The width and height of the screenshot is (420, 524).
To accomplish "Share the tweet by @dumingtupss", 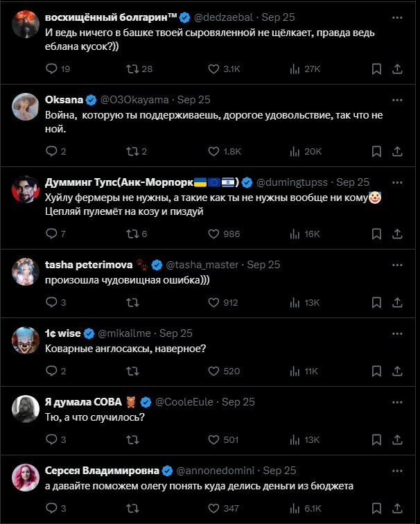I will [x=398, y=234].
